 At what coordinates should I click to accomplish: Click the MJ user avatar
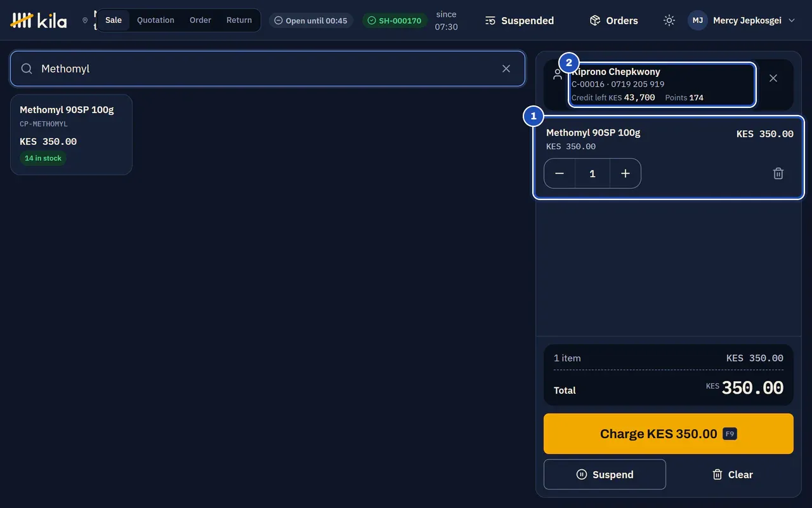coord(698,20)
